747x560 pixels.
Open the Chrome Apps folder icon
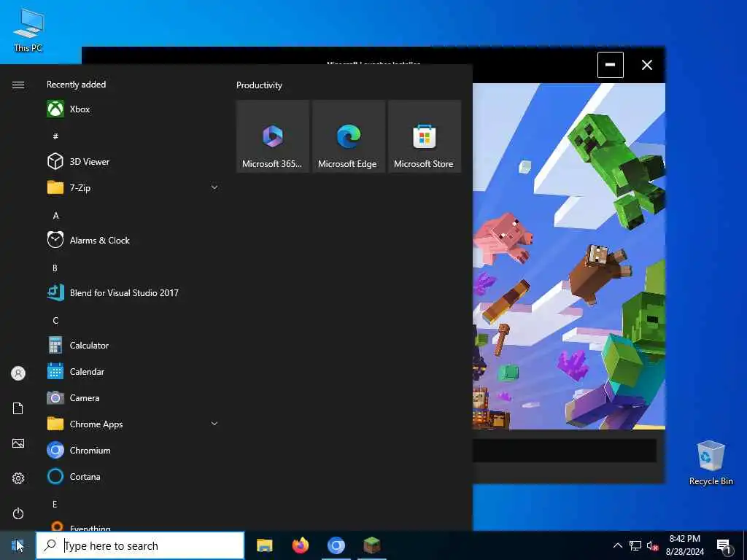tap(55, 424)
